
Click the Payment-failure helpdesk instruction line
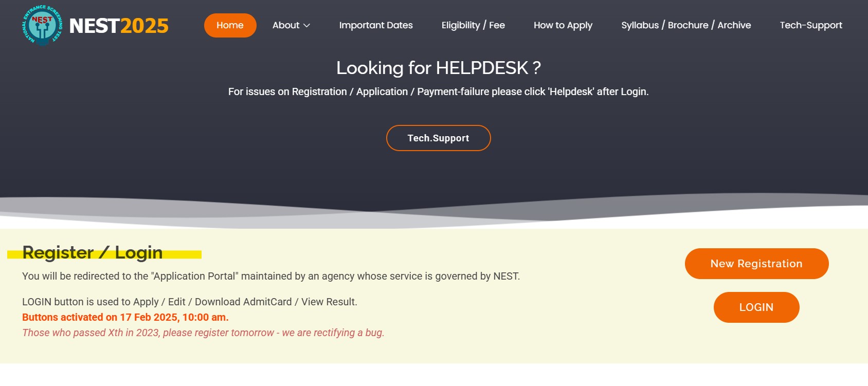click(x=438, y=92)
